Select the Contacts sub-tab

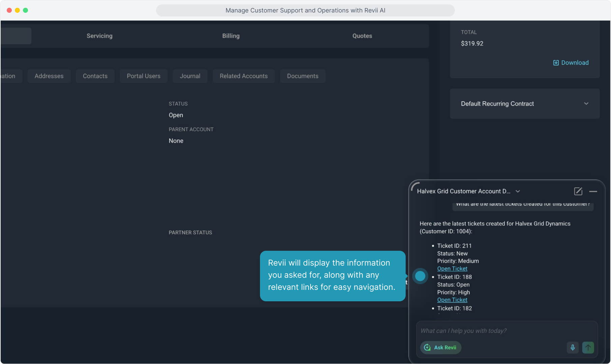pyautogui.click(x=95, y=76)
